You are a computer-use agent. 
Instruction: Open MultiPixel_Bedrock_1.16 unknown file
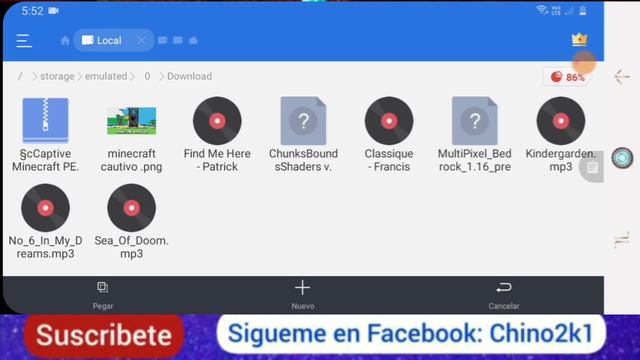(x=475, y=121)
